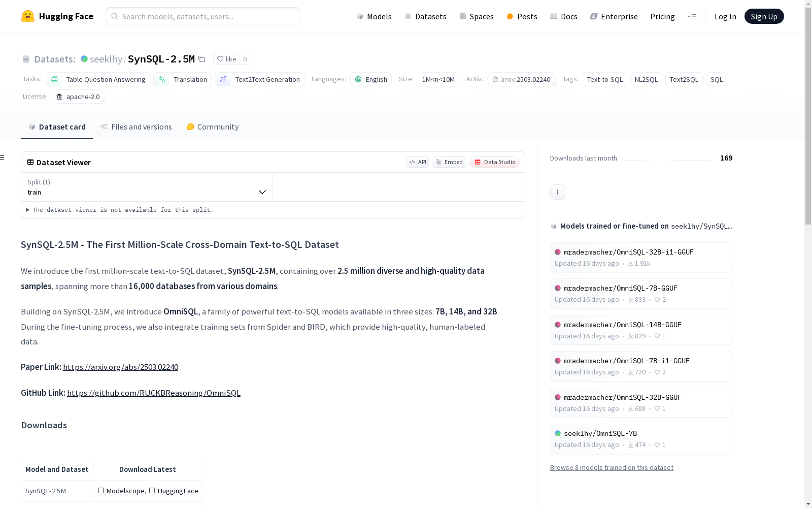
Task: Open Spaces in the navigation
Action: point(477,16)
